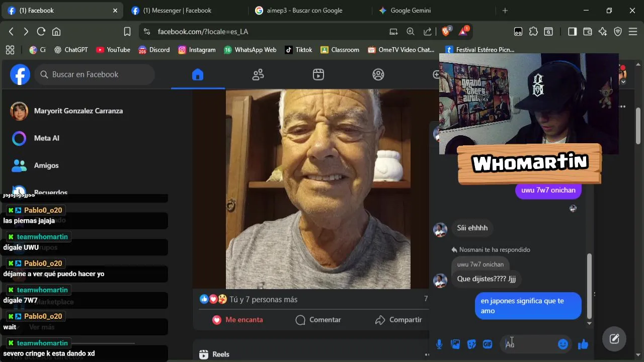Open the GIF picker in chat
Viewport: 644px width, 362px height.
click(x=488, y=344)
